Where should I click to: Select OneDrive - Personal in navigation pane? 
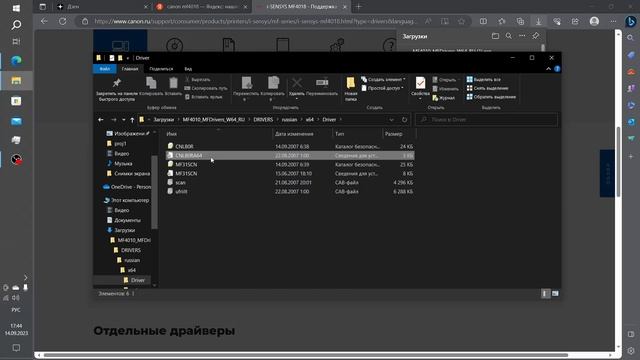(127, 187)
